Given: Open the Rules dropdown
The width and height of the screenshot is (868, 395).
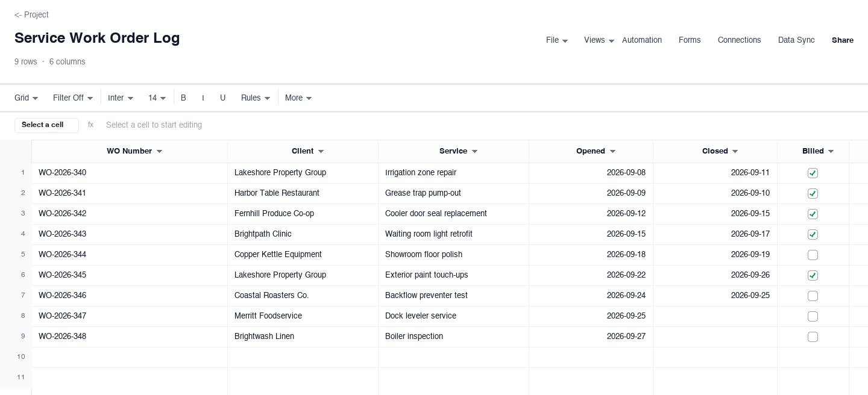Looking at the screenshot, I should tap(256, 98).
